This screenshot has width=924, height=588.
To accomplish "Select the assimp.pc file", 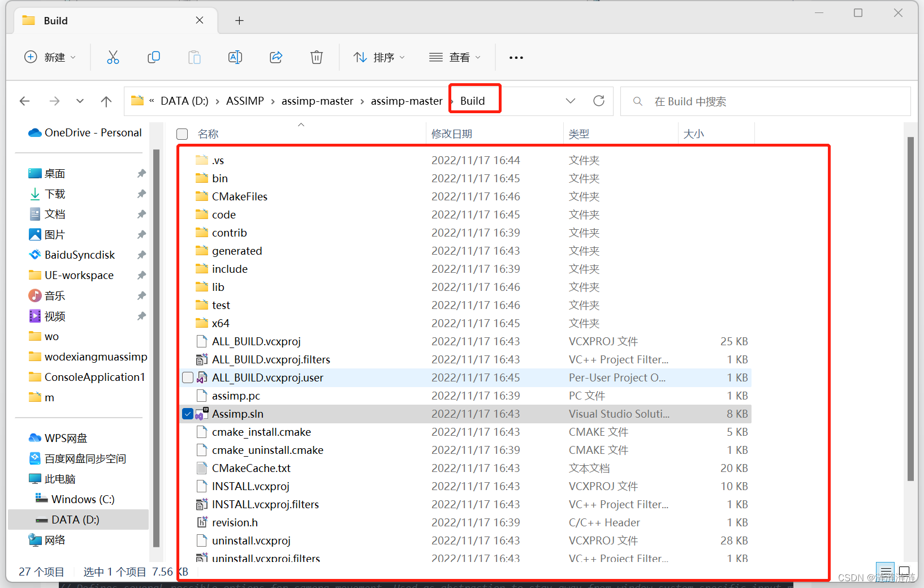I will click(x=465, y=396).
